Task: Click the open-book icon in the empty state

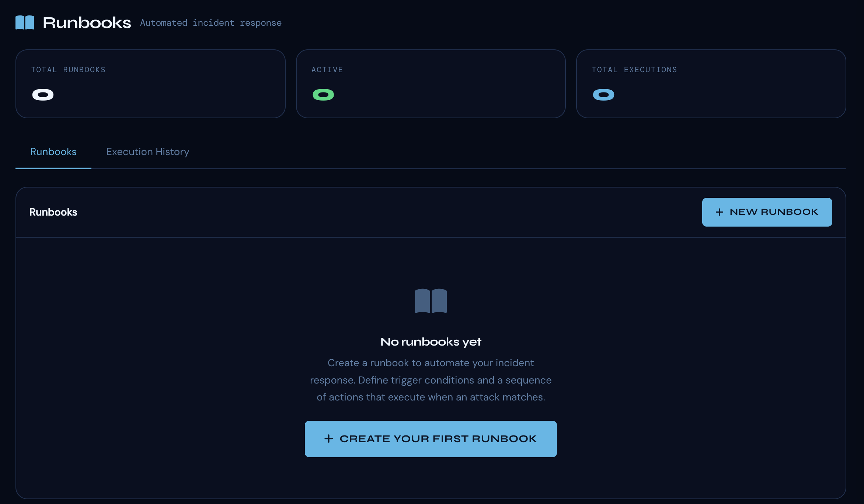Action: point(431,301)
